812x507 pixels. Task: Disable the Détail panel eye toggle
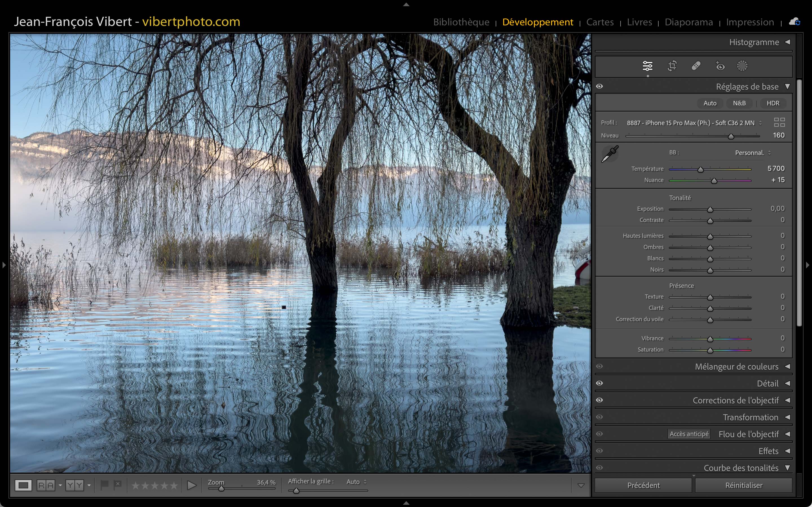tap(600, 383)
